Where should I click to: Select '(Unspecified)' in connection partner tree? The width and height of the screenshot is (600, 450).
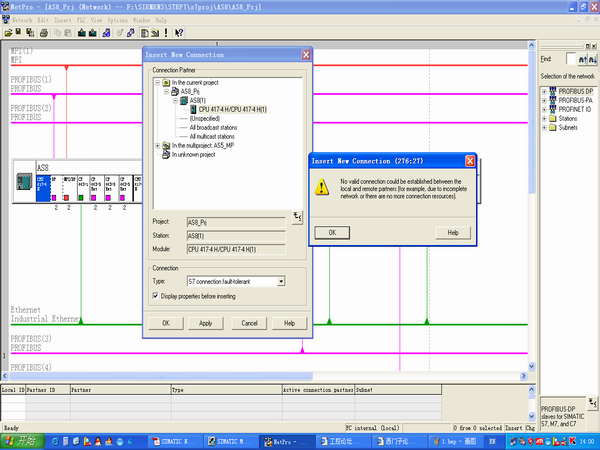pyautogui.click(x=205, y=119)
